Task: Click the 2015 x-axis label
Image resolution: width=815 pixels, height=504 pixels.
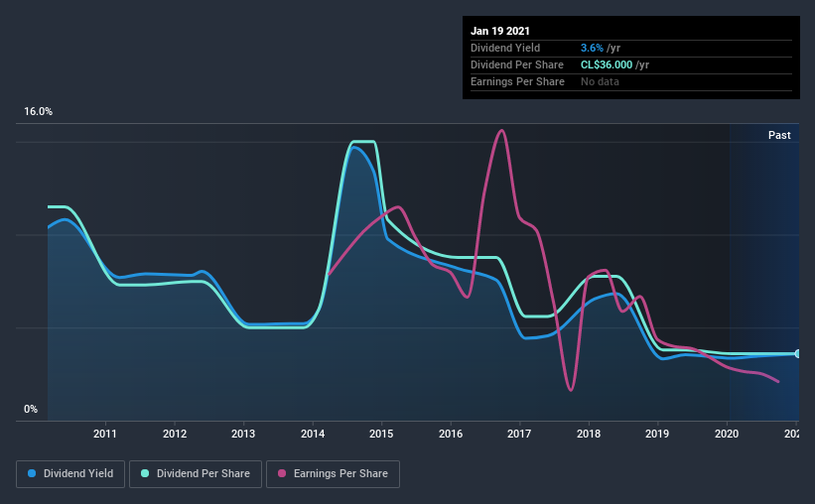Action: [x=381, y=434]
